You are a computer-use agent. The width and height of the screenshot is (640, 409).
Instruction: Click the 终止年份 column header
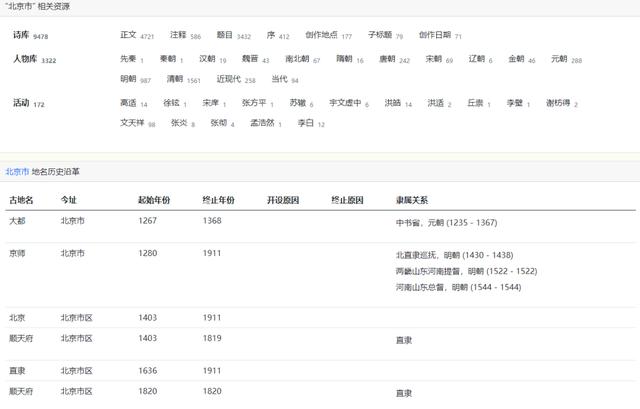coord(218,200)
